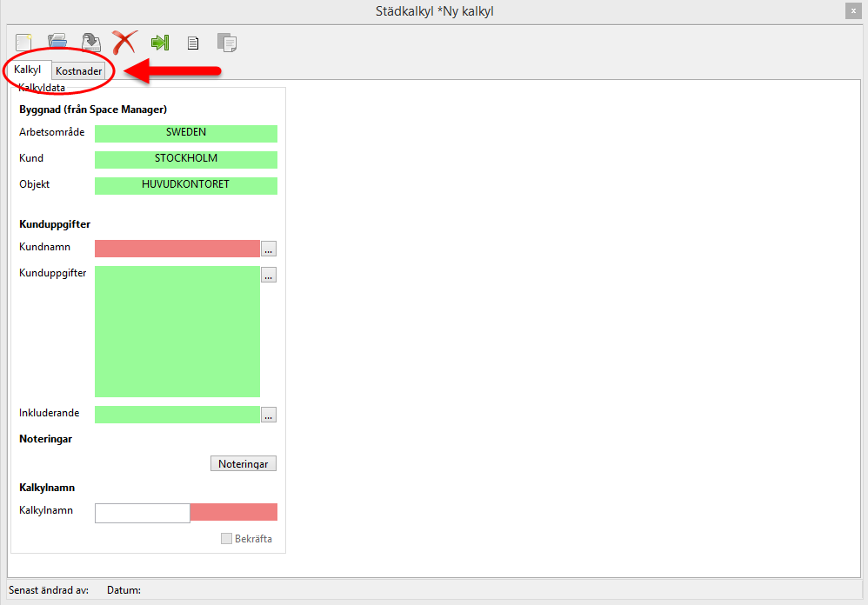Open the Inkluderande browse button
Viewport: 868px width, 605px height.
(269, 416)
